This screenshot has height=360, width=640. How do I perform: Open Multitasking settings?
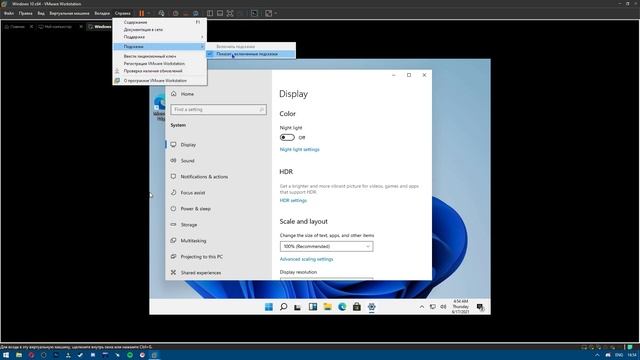click(x=218, y=240)
